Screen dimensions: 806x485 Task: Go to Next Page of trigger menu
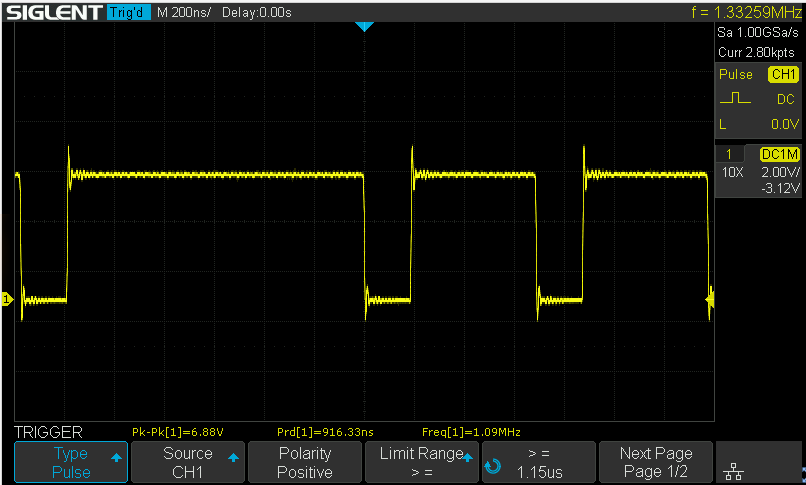655,463
